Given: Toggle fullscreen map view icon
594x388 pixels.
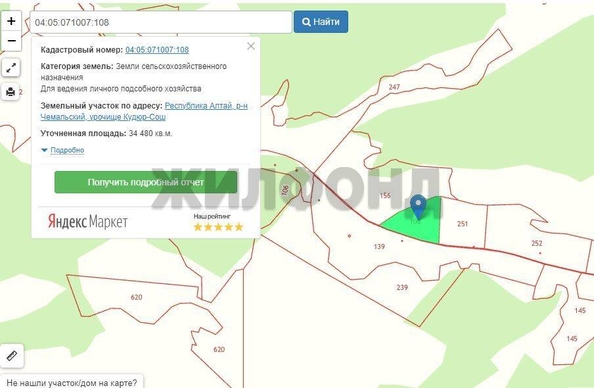Looking at the screenshot, I should [x=11, y=68].
